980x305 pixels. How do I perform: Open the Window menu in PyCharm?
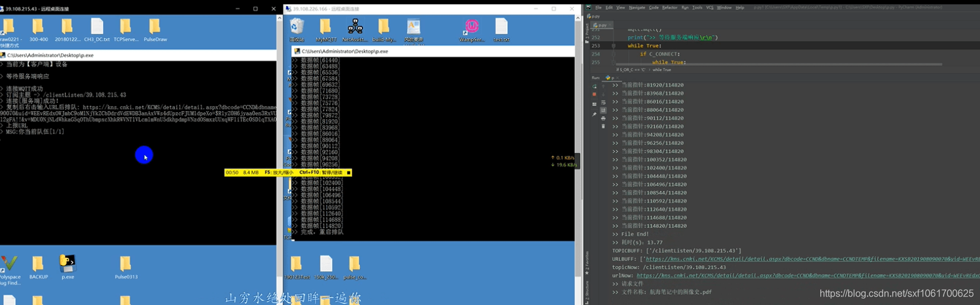coord(724,7)
